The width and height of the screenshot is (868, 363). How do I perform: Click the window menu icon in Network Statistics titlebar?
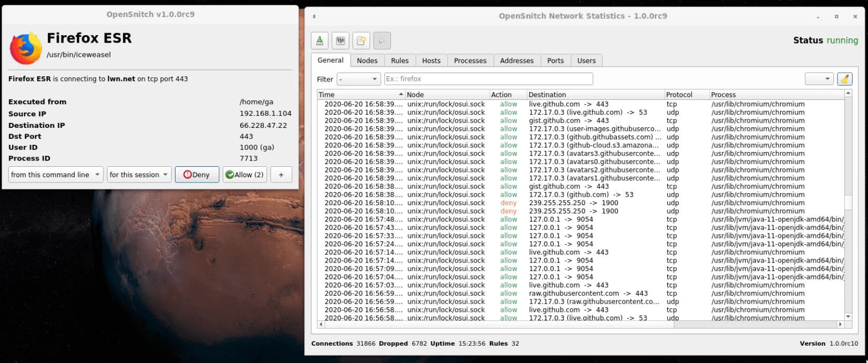[x=314, y=16]
